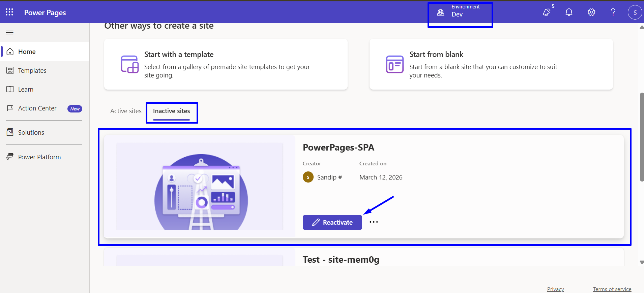The image size is (644, 293).
Task: Click the PowerPages-SPA site thumbnail
Action: (x=200, y=187)
